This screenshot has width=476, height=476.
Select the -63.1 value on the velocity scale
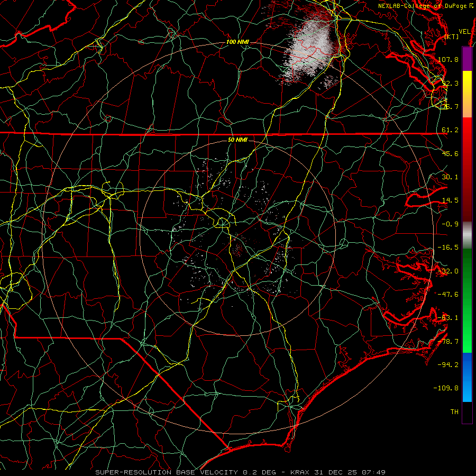pyautogui.click(x=448, y=318)
